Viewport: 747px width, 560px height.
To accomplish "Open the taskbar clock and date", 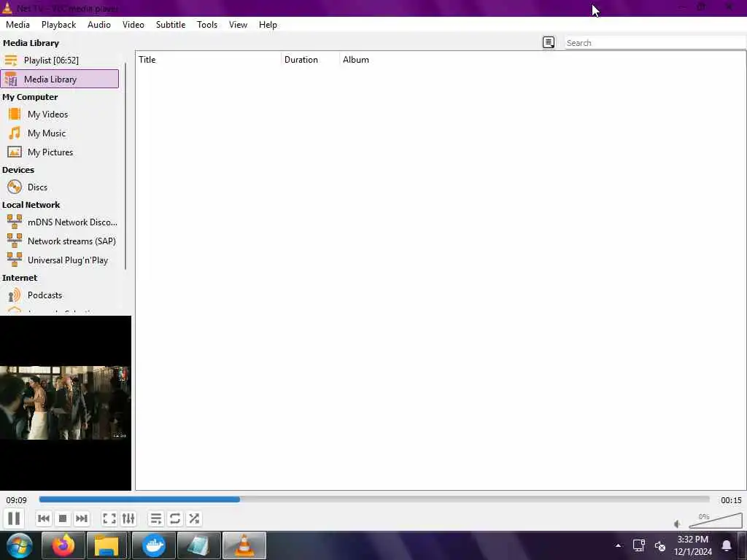I will 693,545.
